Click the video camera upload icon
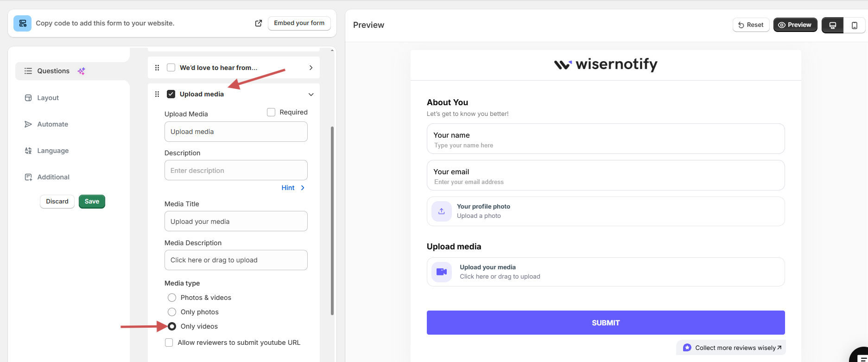Image resolution: width=868 pixels, height=362 pixels. (x=441, y=272)
